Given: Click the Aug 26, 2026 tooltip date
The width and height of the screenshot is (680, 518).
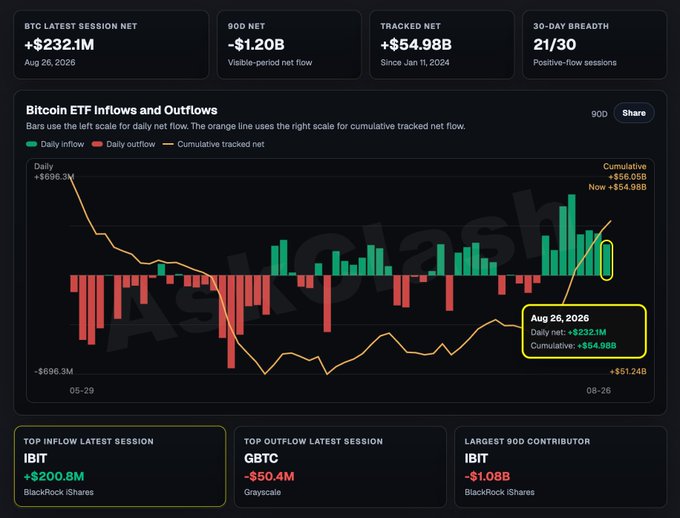Looking at the screenshot, I should (x=559, y=318).
